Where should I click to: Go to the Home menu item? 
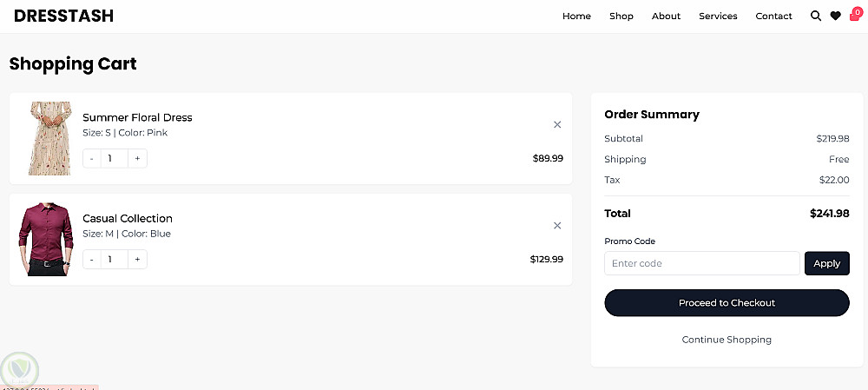[576, 16]
